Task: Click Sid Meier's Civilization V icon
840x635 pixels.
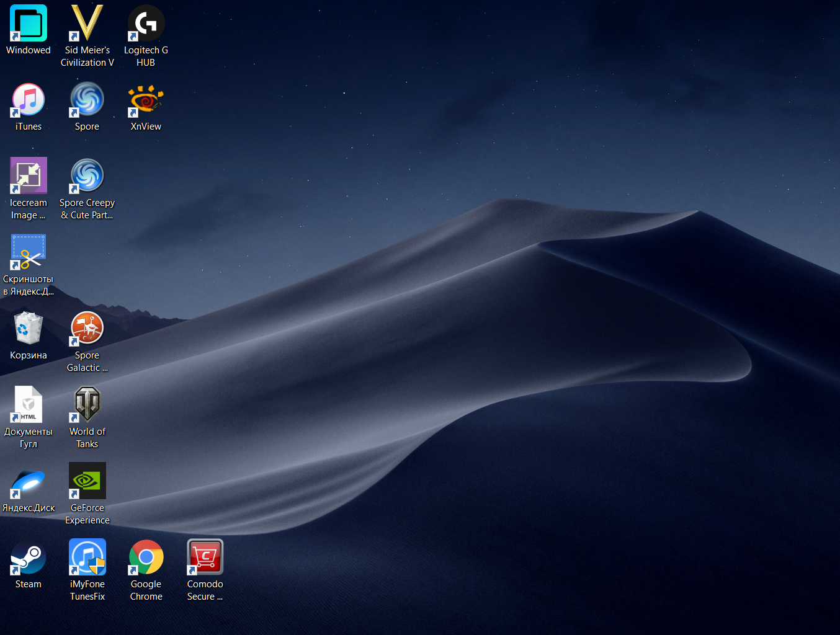Action: (87, 24)
